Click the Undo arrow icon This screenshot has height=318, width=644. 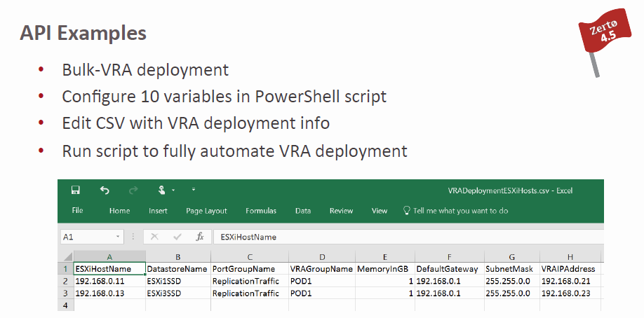pyautogui.click(x=105, y=190)
